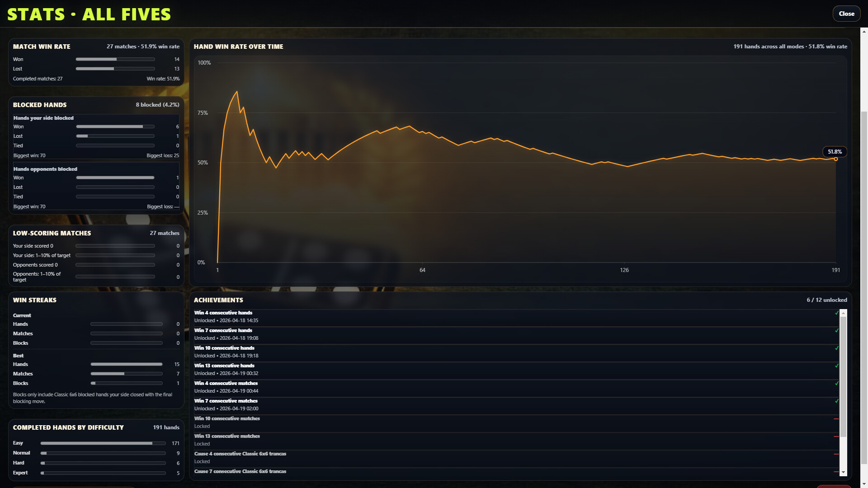Click the Match Win Rate Won bar

(115, 59)
